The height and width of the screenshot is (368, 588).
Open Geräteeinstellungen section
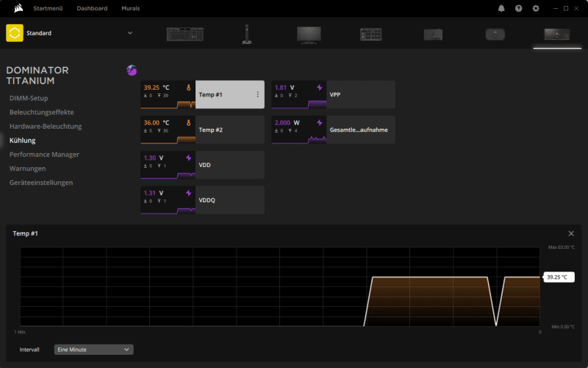pyautogui.click(x=41, y=183)
